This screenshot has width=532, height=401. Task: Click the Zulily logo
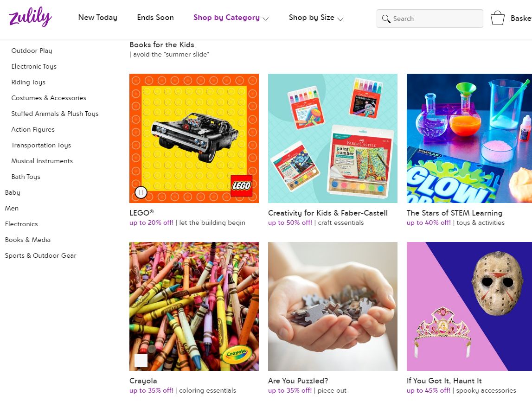[30, 18]
